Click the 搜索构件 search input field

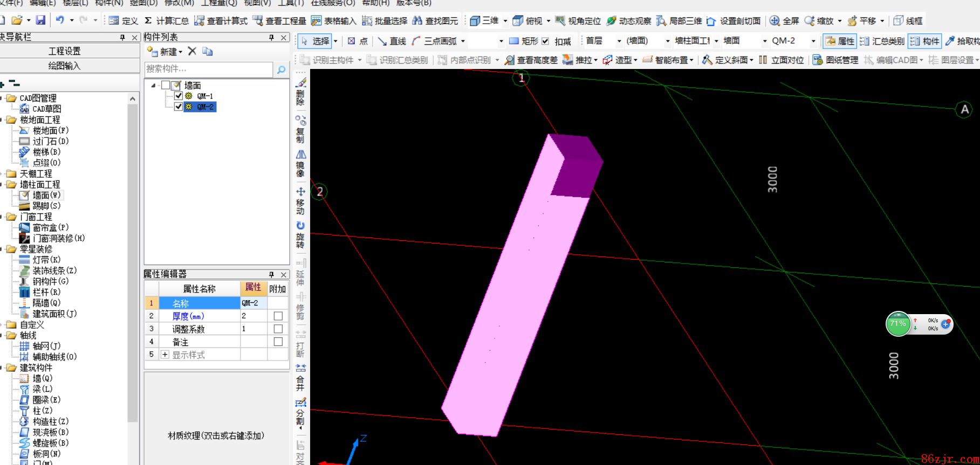point(209,70)
